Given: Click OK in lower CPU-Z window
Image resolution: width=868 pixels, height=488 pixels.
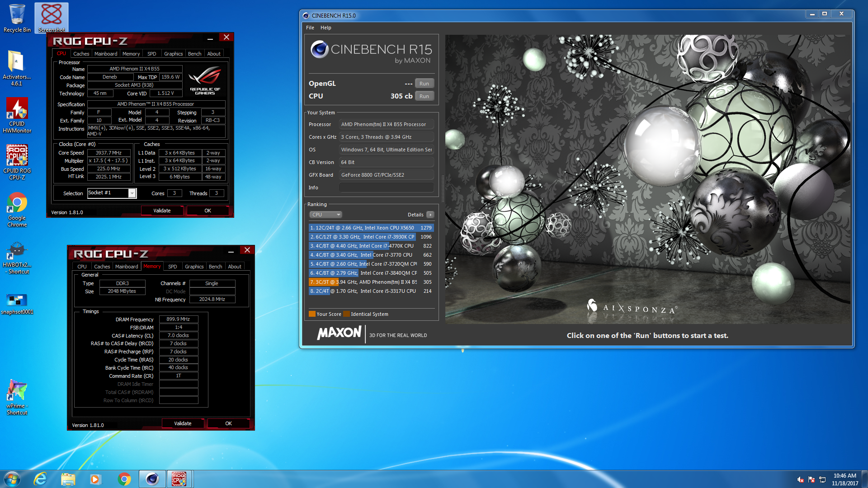Looking at the screenshot, I should 229,423.
